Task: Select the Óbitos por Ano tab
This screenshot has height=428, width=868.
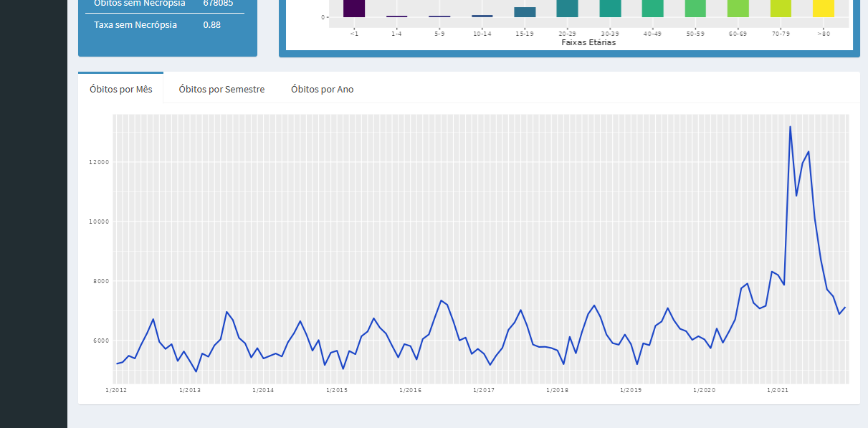Action: coord(322,89)
